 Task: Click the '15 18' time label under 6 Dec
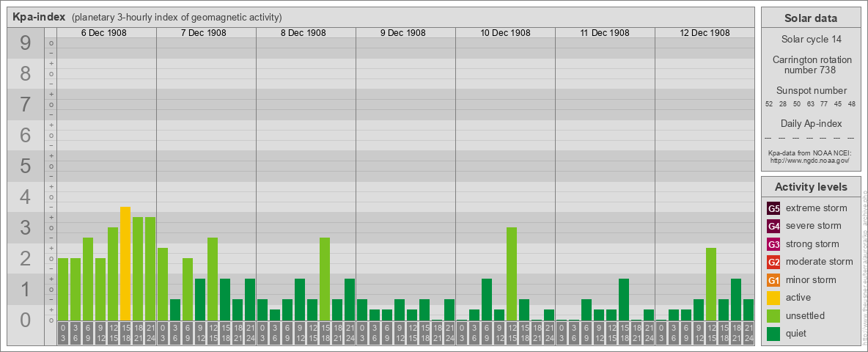125,333
